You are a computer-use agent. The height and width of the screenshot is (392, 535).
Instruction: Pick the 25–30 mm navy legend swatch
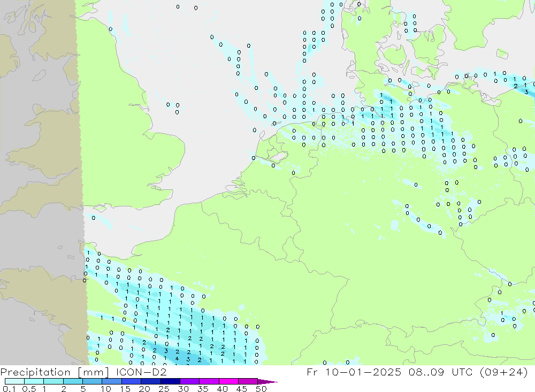point(170,381)
